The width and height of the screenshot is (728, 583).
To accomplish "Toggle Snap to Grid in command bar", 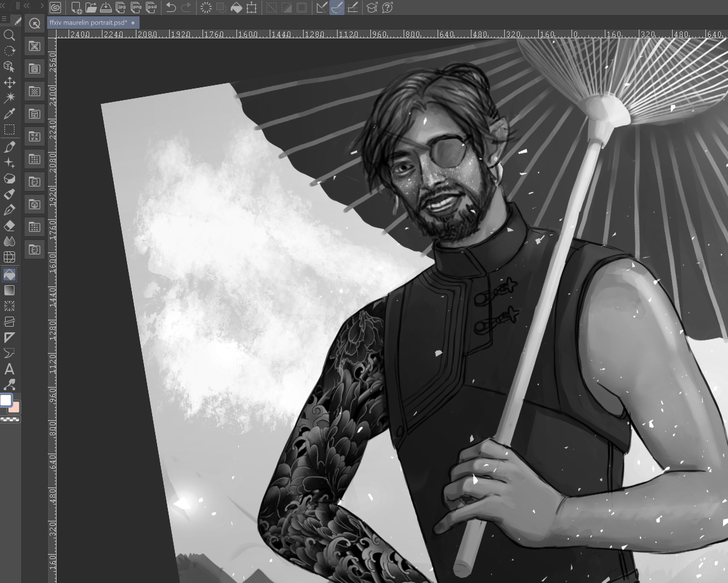I will (x=353, y=8).
